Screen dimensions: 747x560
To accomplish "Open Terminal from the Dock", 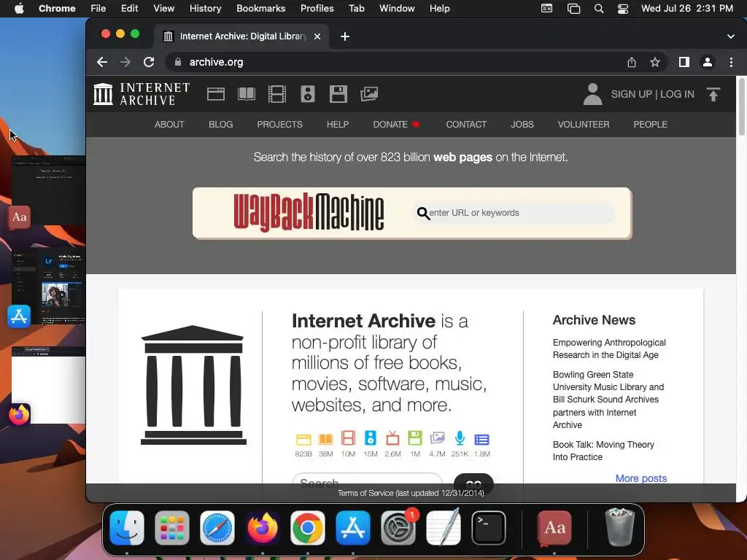I will (x=488, y=528).
